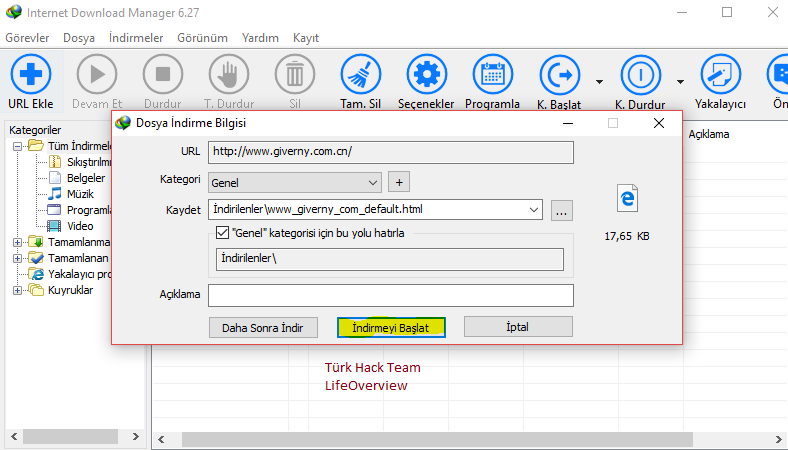The height and width of the screenshot is (450, 788).
Task: Click download list scroll right arrow
Action: click(x=778, y=439)
